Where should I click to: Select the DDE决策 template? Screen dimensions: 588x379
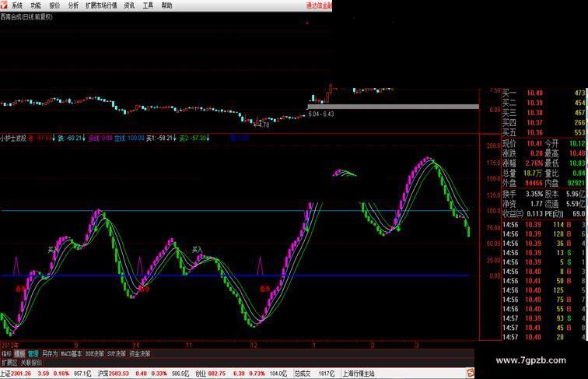95,353
